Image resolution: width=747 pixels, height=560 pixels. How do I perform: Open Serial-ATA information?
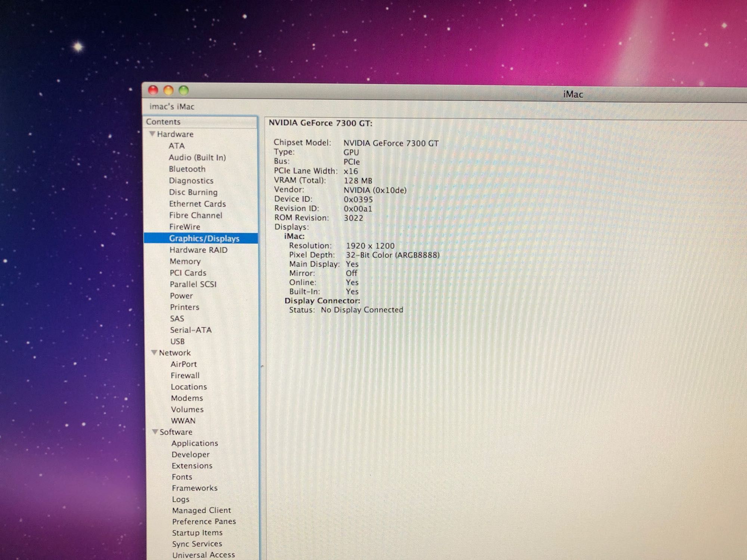(x=191, y=330)
